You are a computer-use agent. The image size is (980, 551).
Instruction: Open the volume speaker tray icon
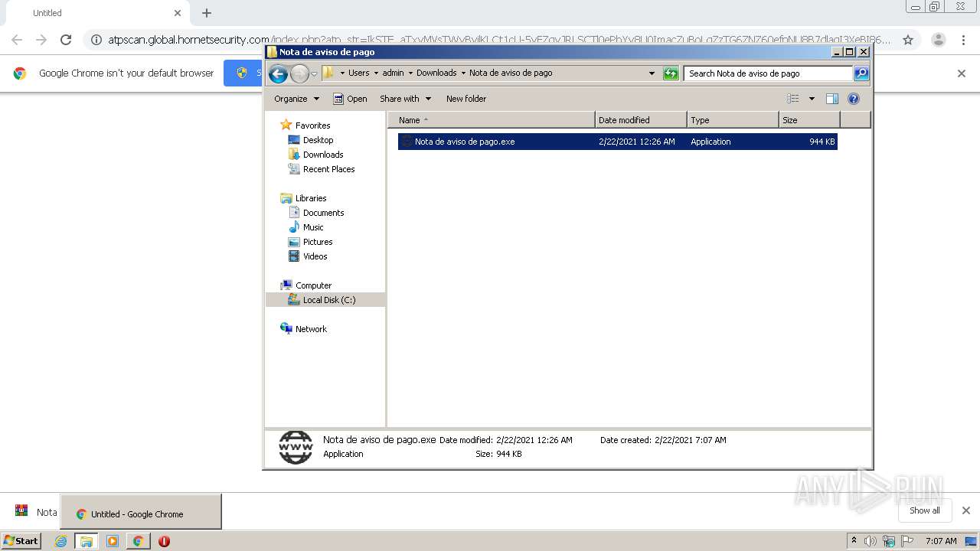click(x=871, y=541)
